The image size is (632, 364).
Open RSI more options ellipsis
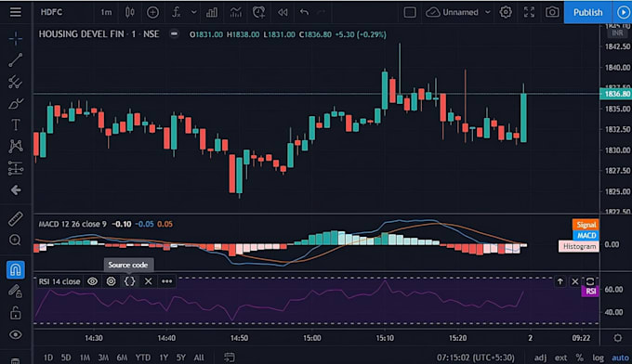pos(167,281)
